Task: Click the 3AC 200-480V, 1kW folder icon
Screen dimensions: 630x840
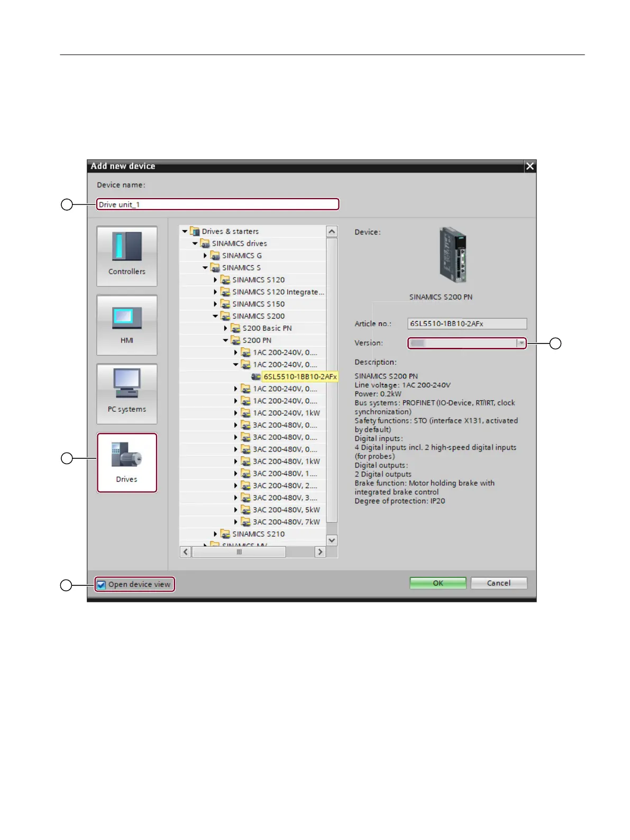Action: point(246,462)
